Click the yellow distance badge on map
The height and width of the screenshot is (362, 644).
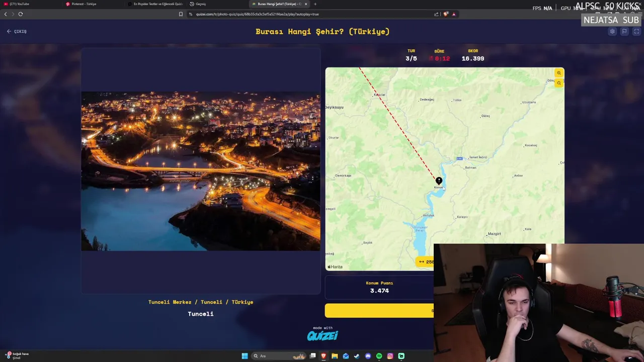click(x=425, y=261)
